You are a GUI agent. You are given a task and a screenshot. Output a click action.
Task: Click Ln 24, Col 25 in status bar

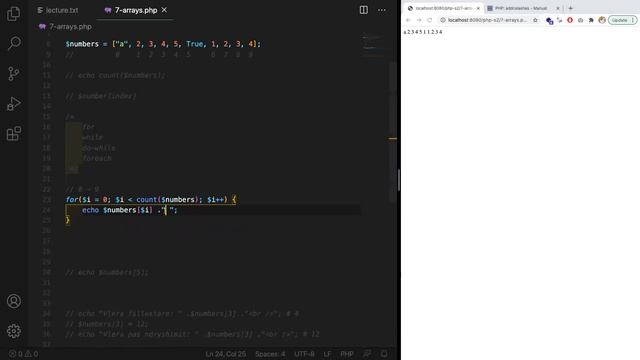225,354
